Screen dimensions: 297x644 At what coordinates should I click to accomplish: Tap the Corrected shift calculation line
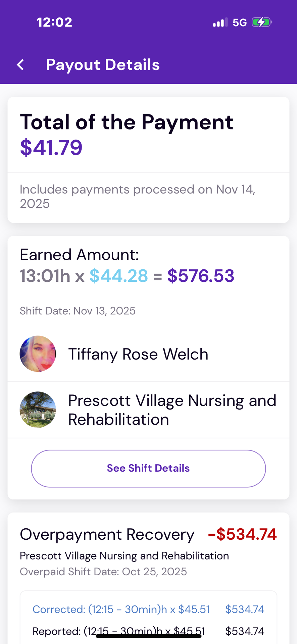pos(121,609)
